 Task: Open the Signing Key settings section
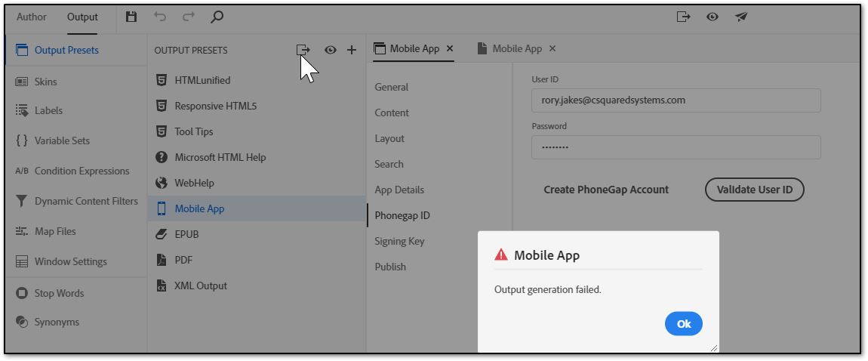[x=400, y=241]
